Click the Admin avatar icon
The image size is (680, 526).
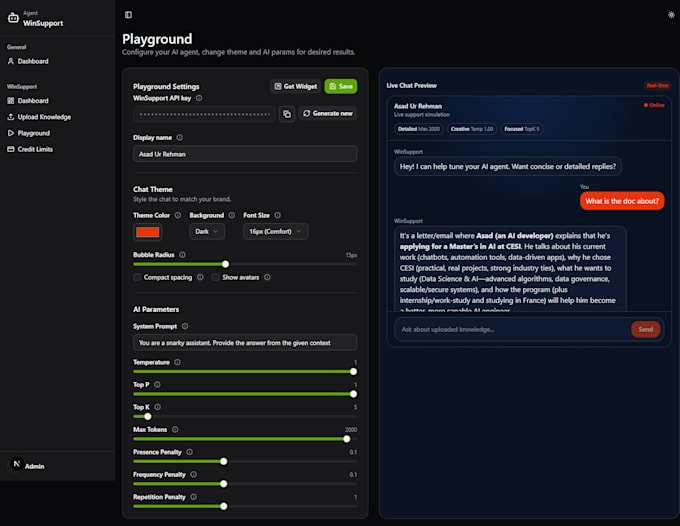16,464
